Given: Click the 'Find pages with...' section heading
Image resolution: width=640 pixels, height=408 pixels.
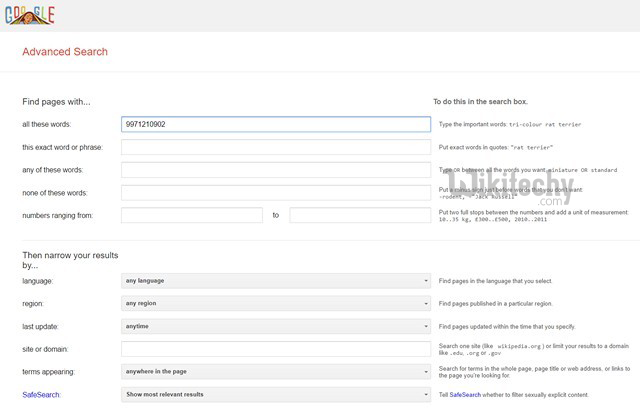Looking at the screenshot, I should [56, 101].
